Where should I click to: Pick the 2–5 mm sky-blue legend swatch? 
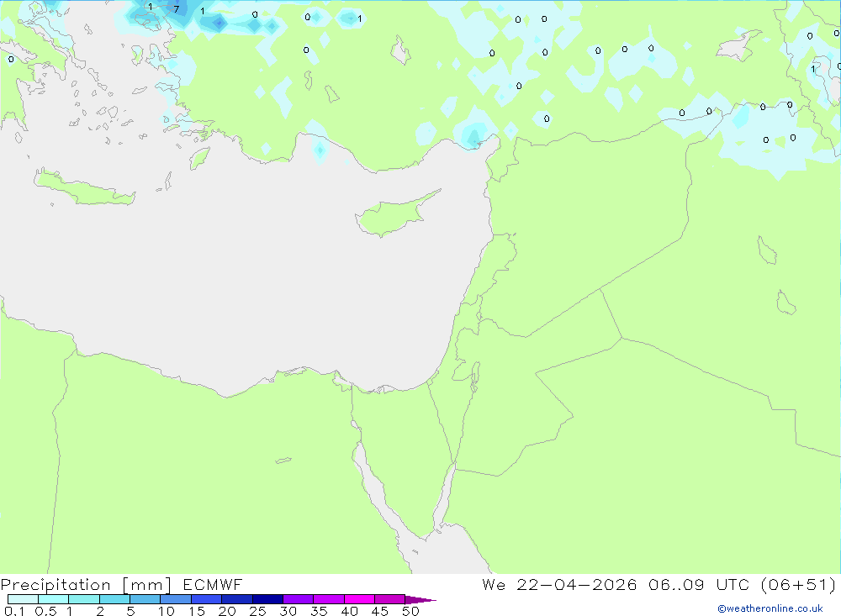pos(114,599)
